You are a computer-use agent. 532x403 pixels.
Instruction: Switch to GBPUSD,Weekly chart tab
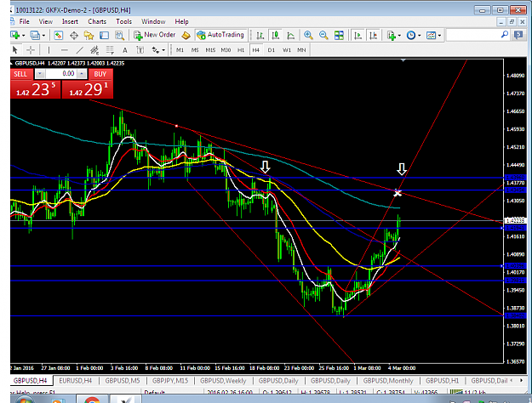223,381
